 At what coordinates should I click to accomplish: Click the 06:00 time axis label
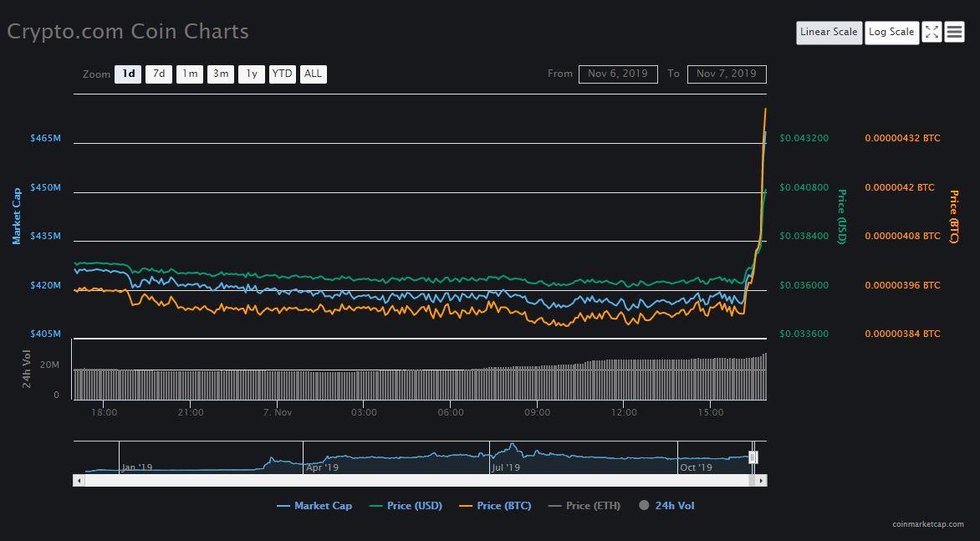451,412
